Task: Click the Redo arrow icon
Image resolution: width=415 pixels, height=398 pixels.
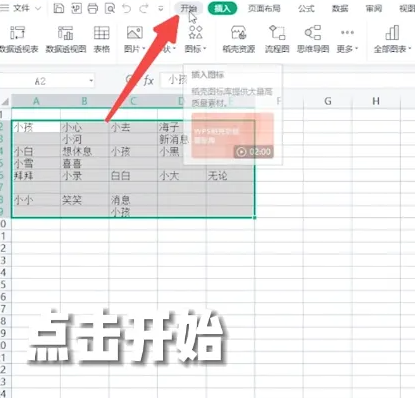Action: (x=144, y=8)
